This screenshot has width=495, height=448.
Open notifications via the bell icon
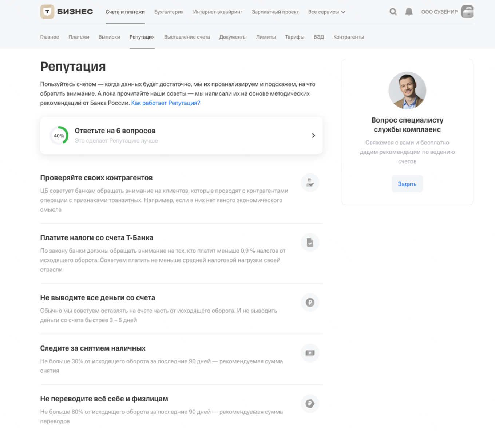point(409,12)
